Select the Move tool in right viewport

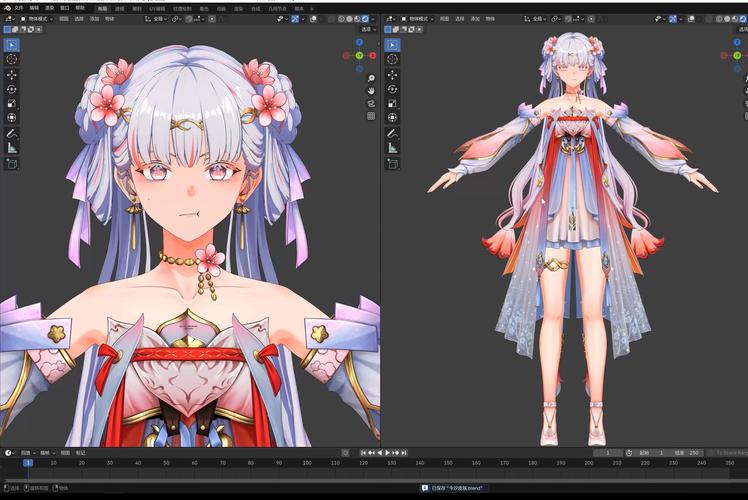click(392, 75)
